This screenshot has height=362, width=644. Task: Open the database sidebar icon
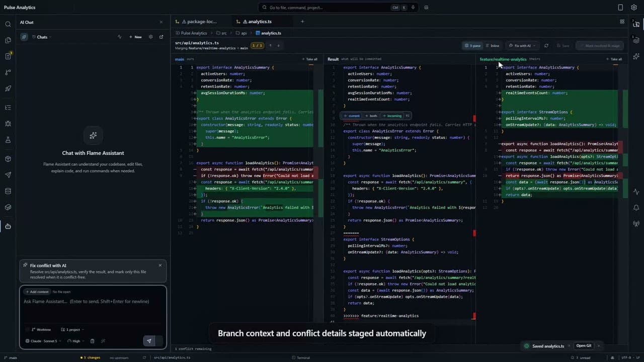[x=8, y=191]
